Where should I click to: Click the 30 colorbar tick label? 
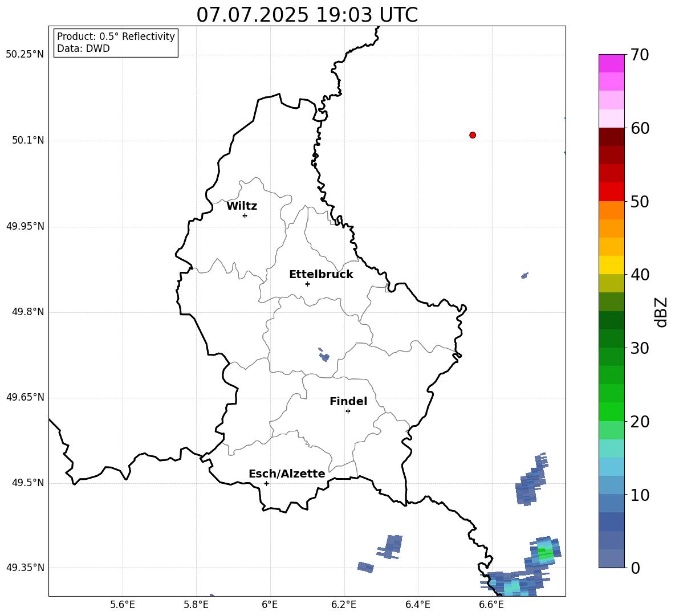pyautogui.click(x=640, y=348)
